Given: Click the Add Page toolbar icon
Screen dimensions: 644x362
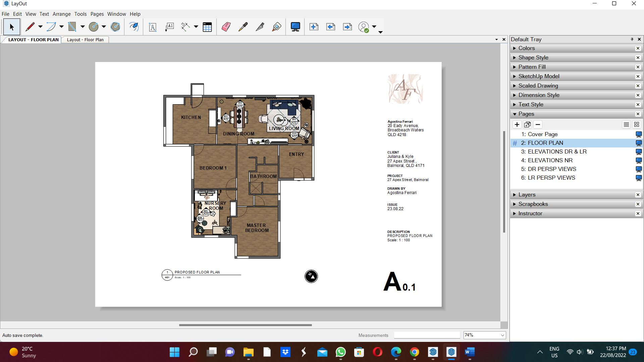Looking at the screenshot, I should pyautogui.click(x=314, y=27).
